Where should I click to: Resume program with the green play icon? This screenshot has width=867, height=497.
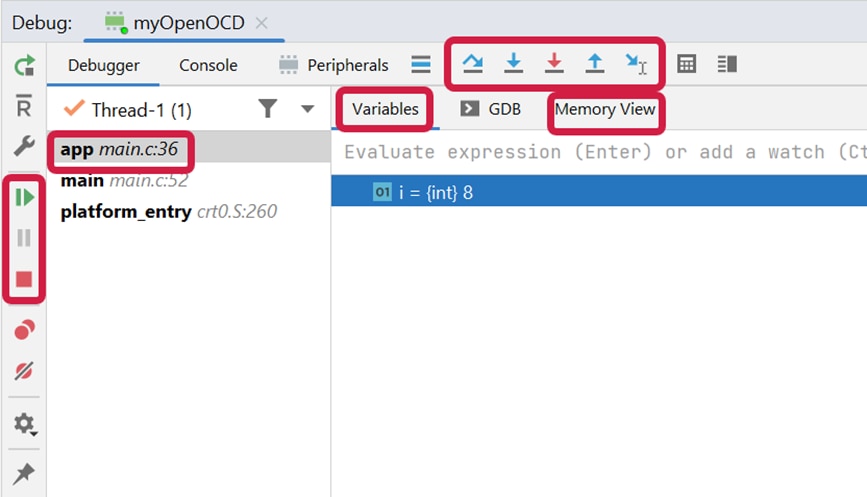[x=24, y=197]
